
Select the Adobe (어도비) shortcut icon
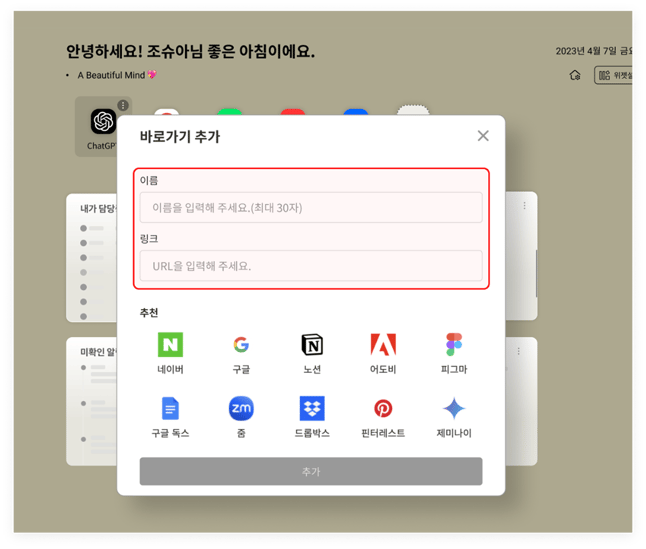click(383, 345)
